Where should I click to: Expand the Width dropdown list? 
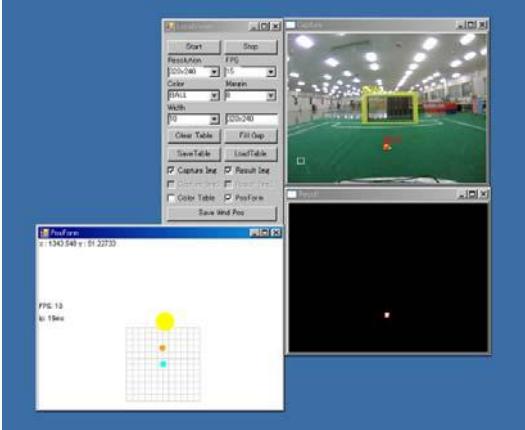[x=215, y=119]
